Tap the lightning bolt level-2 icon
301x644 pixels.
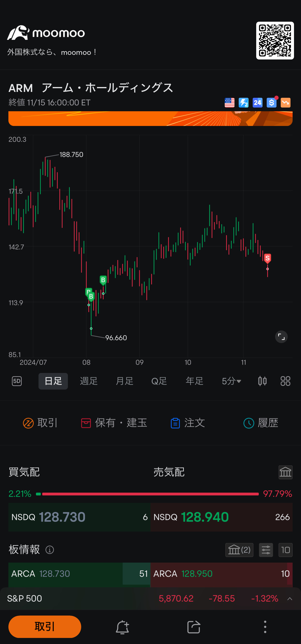click(x=244, y=102)
